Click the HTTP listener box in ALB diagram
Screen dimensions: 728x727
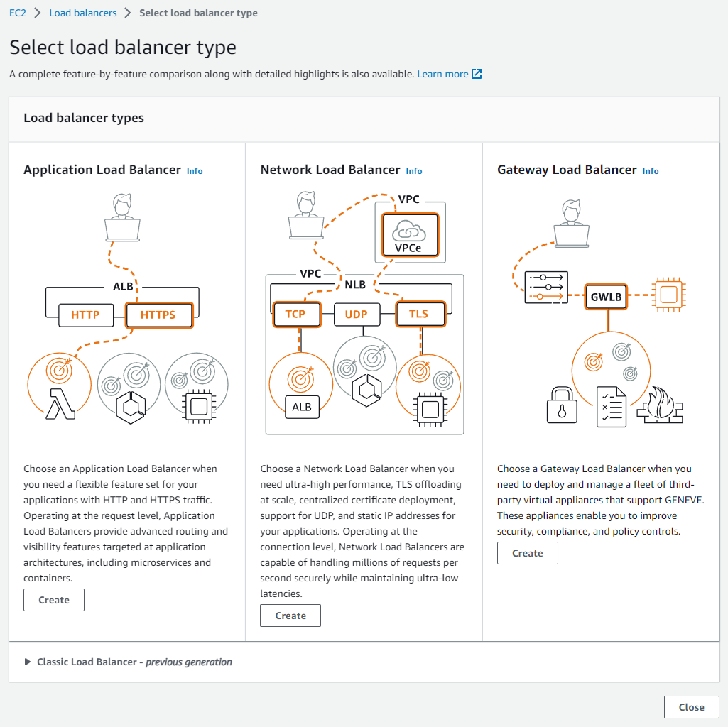point(86,315)
